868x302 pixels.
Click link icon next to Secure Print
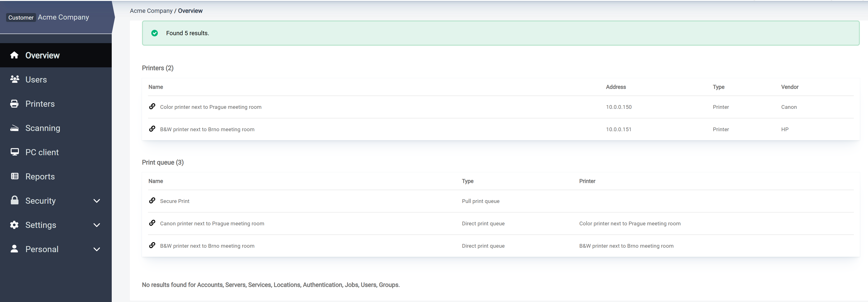click(x=152, y=201)
